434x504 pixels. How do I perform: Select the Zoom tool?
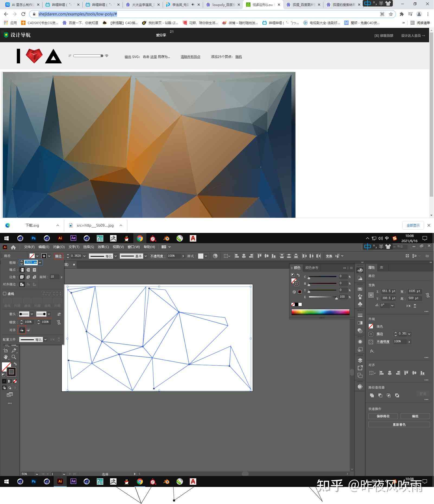pyautogui.click(x=14, y=357)
